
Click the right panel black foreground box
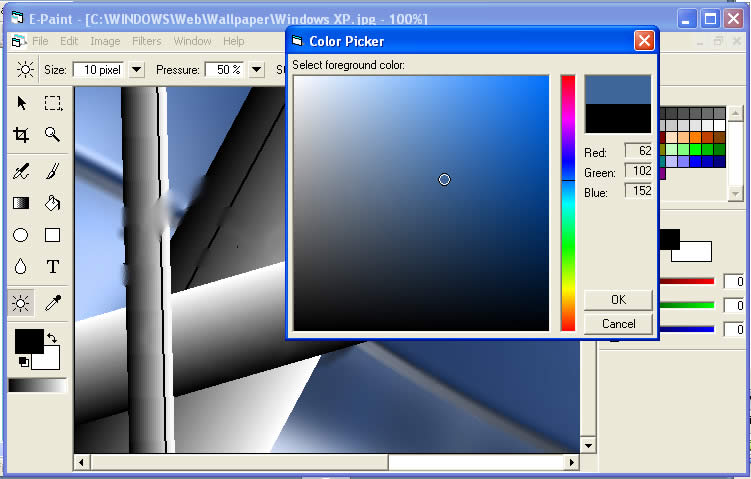point(670,239)
